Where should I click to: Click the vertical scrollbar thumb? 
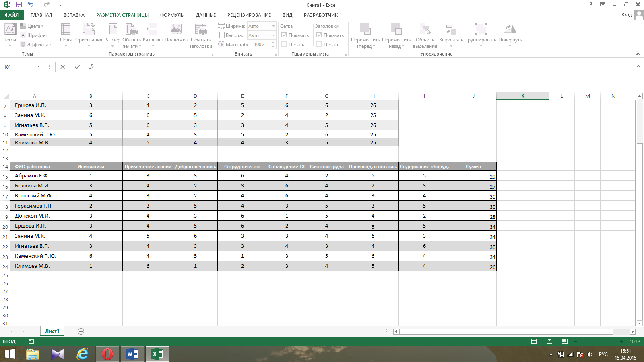[x=640, y=231]
